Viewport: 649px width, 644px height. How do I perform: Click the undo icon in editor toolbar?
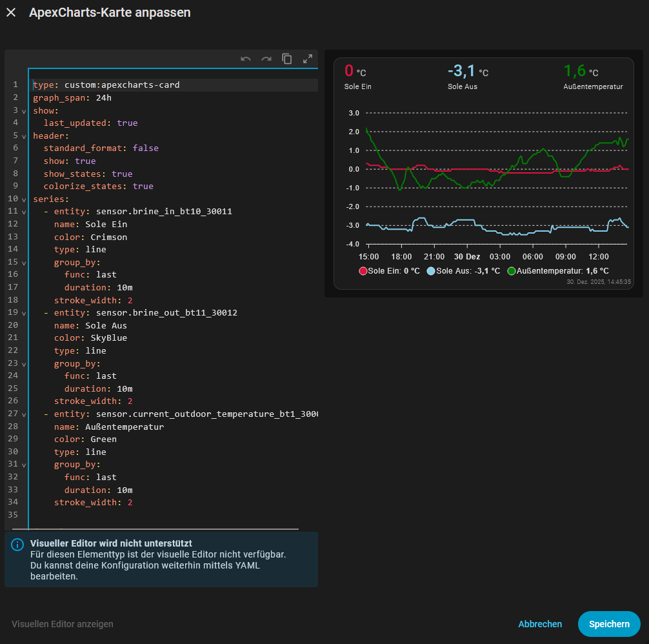tap(246, 59)
